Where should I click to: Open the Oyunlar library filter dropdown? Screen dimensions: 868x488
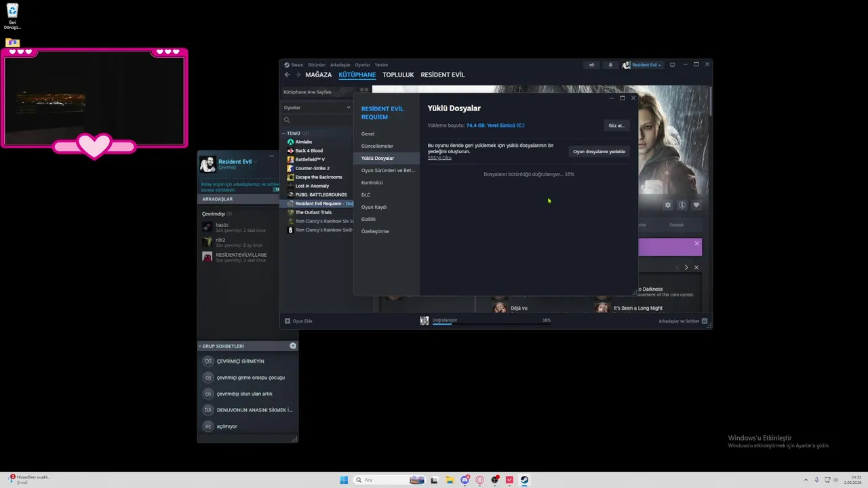click(317, 107)
